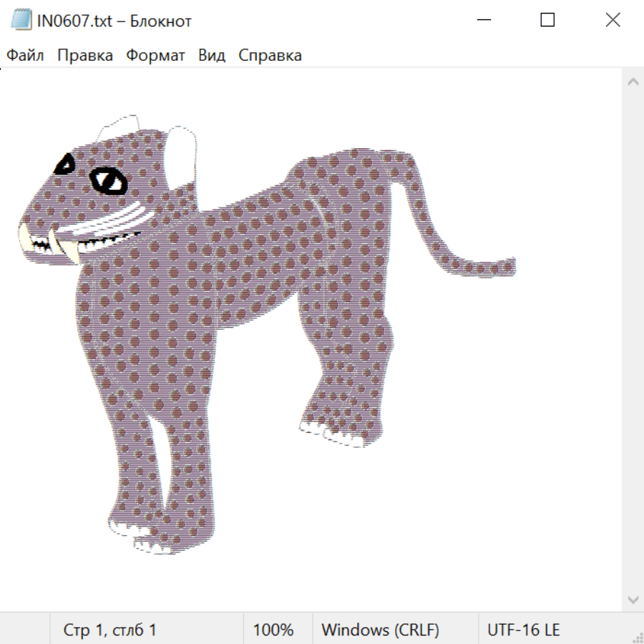Maximize the Блокнот window
Viewport: 644px width, 644px height.
tap(547, 21)
